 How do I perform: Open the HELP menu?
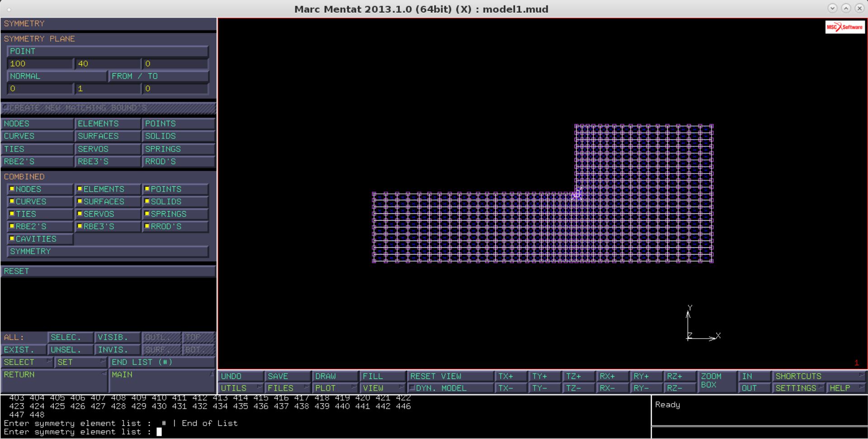coord(846,388)
